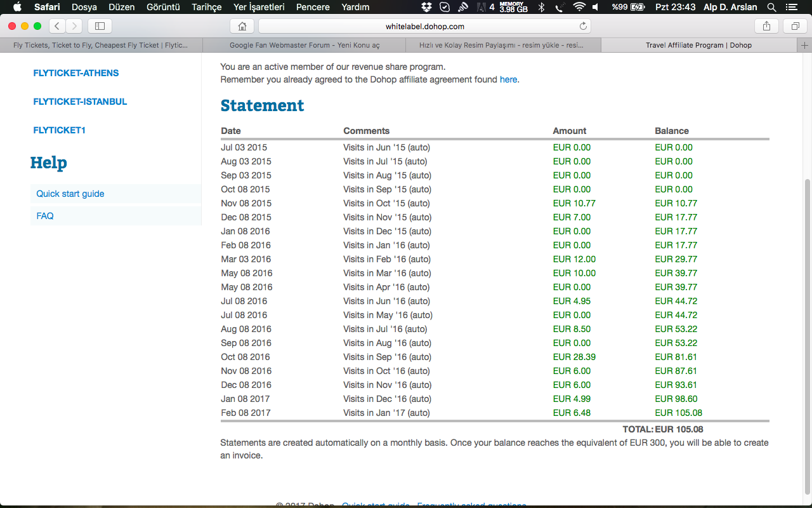Screen dimensions: 812x508
Task: Add a new tab with plus button
Action: [805, 46]
